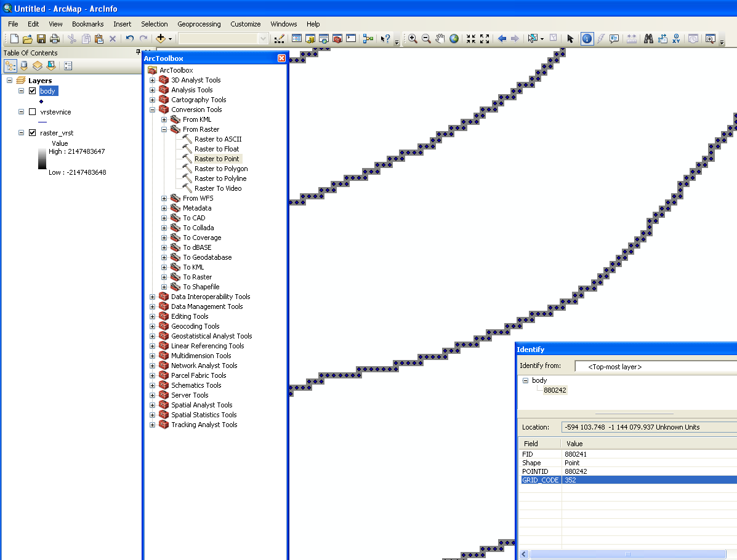Open the Find binoculars tool
This screenshot has width=737, height=560.
point(648,39)
